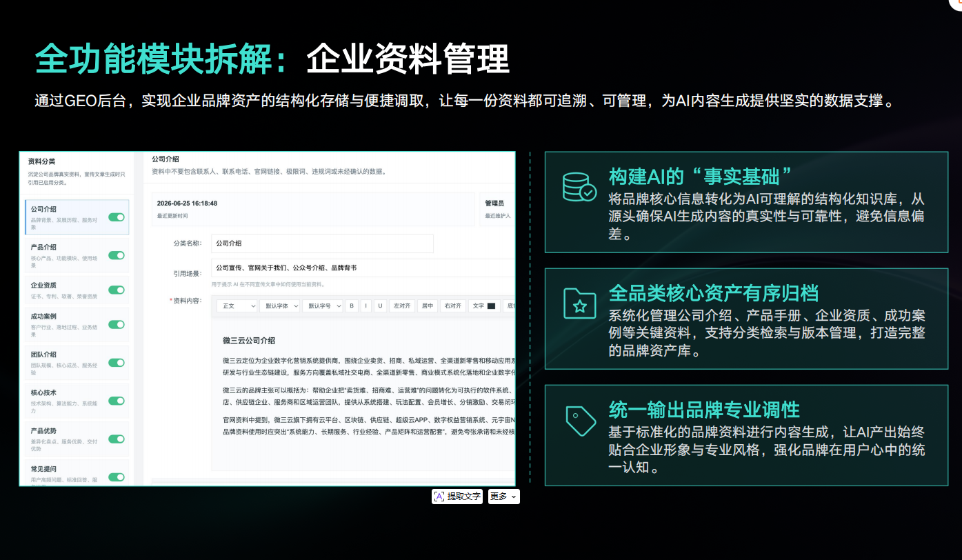Click the 统一输出品牌专业调性 card heading

point(704,410)
